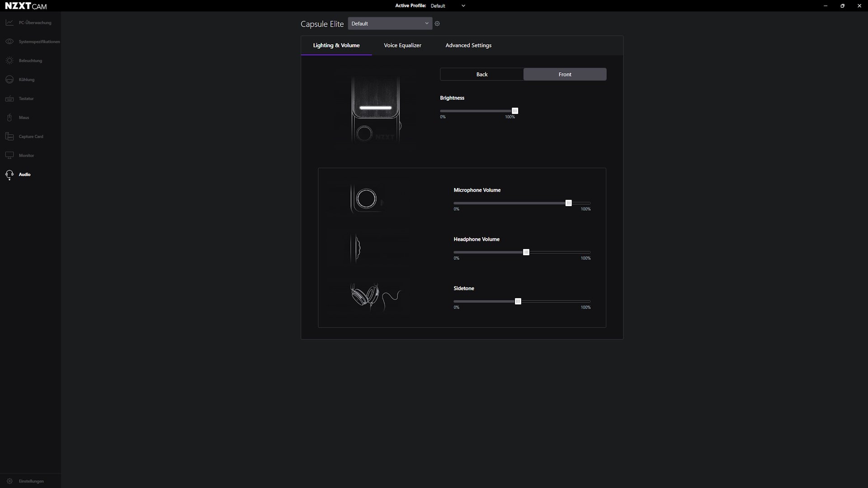
Task: Open the Advanced Settings tab
Action: (x=468, y=45)
